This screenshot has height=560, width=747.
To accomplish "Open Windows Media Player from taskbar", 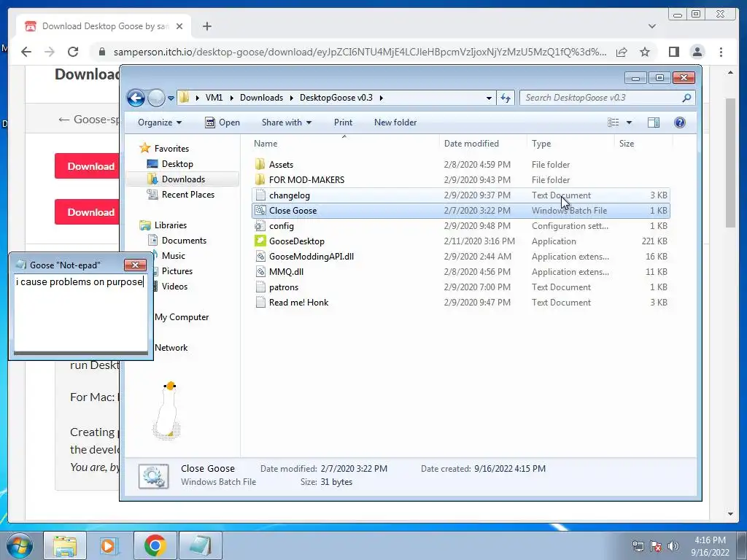I will point(108,545).
